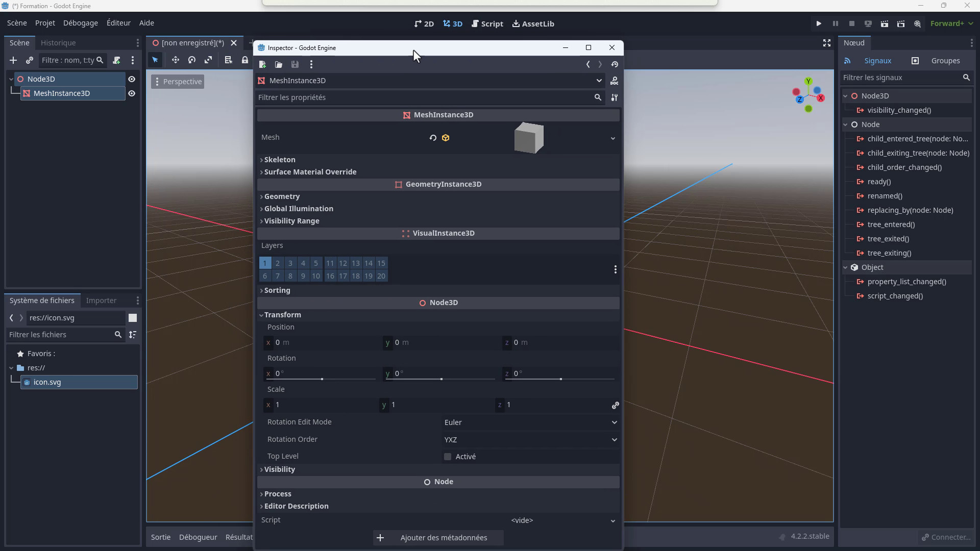Select the Rotate Mode tool
Image resolution: width=980 pixels, height=551 pixels.
click(191, 60)
